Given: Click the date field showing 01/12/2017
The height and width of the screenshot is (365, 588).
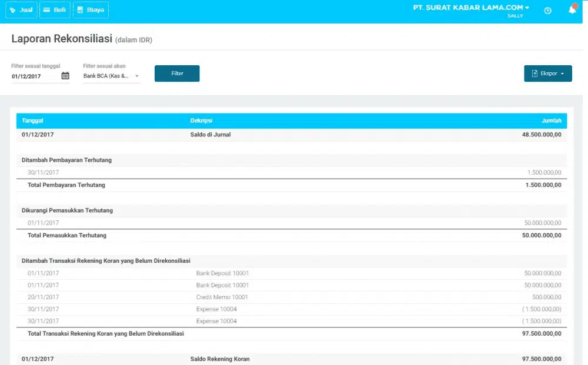Looking at the screenshot, I should [x=34, y=76].
